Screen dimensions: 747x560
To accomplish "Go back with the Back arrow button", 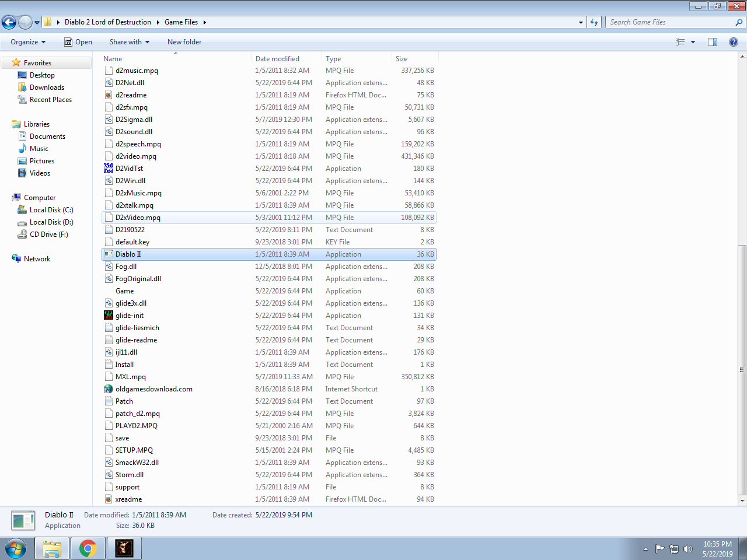I will coord(9,22).
